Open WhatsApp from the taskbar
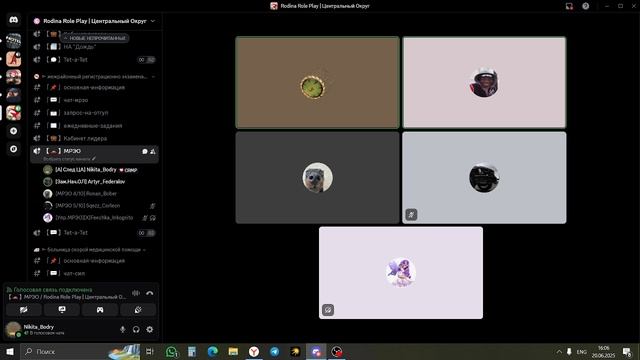The image size is (640, 360). click(171, 351)
